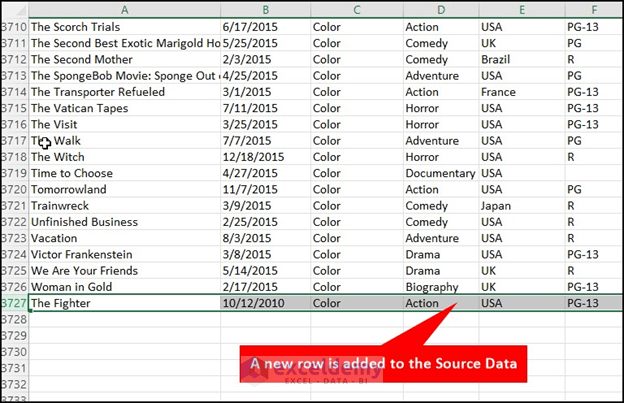
Task: Select the Documentary genre cell
Action: point(440,173)
